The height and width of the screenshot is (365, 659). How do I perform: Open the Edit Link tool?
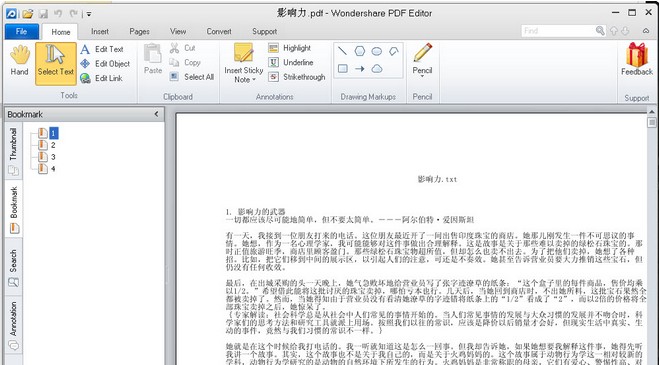[x=101, y=78]
